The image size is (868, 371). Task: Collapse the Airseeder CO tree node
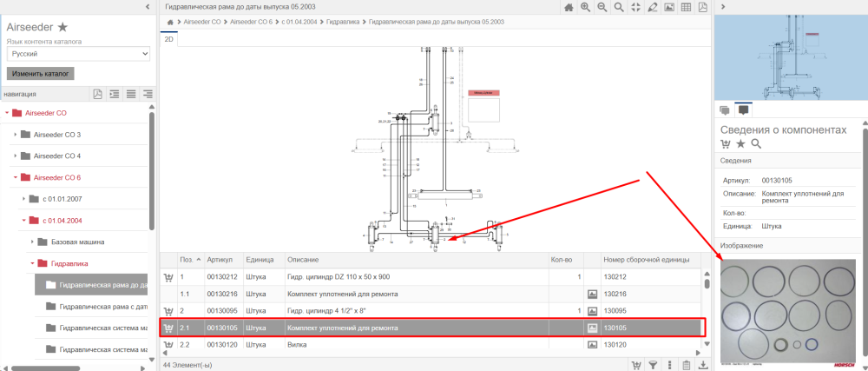pyautogui.click(x=7, y=113)
